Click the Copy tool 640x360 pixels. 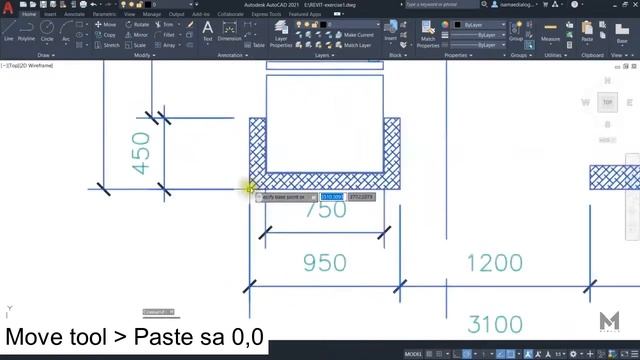click(105, 35)
